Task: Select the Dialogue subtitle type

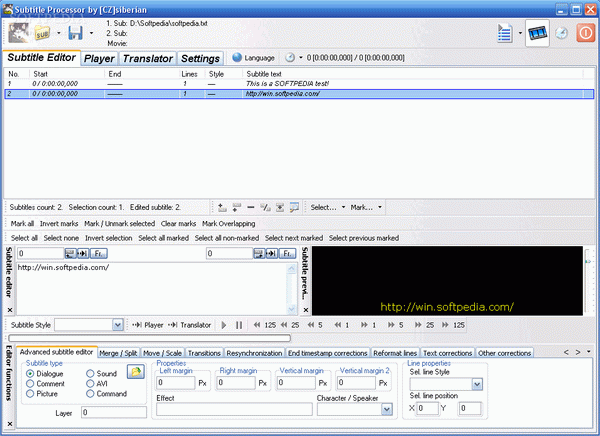Action: pyautogui.click(x=30, y=374)
